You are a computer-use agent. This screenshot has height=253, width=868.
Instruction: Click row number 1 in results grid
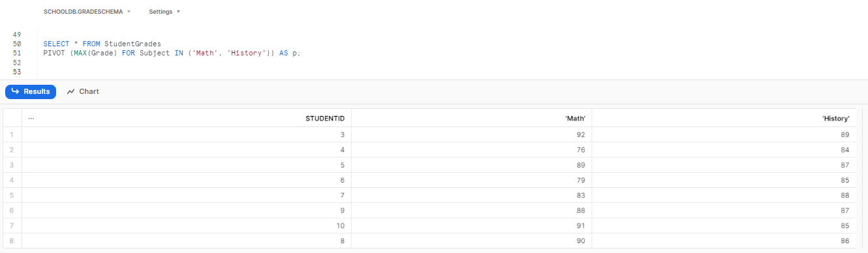pyautogui.click(x=12, y=135)
